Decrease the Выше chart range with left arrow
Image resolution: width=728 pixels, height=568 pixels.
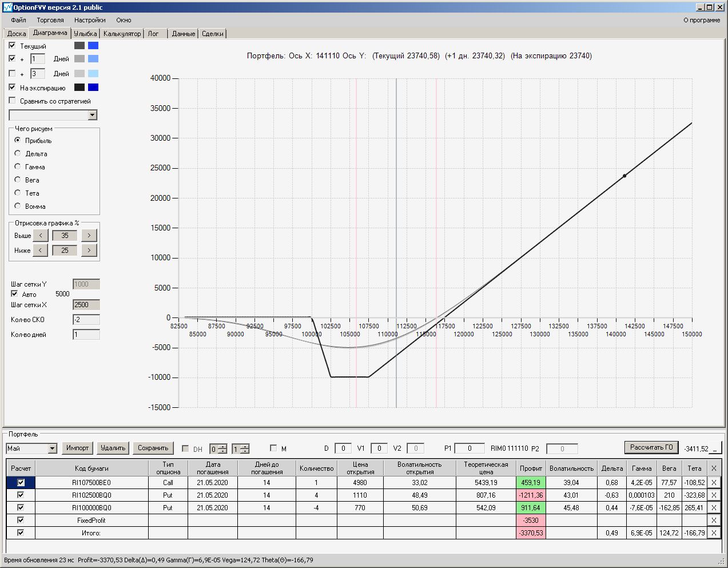[41, 235]
